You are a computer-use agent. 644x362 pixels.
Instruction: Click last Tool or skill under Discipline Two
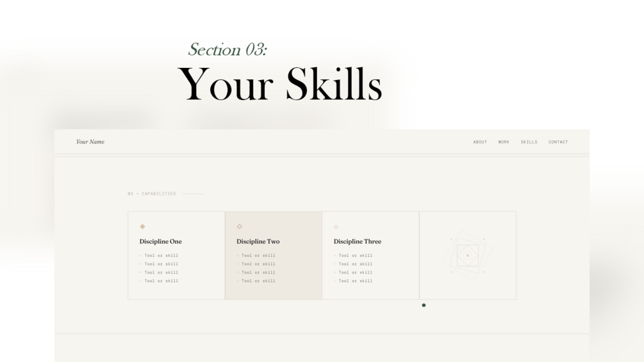(258, 281)
